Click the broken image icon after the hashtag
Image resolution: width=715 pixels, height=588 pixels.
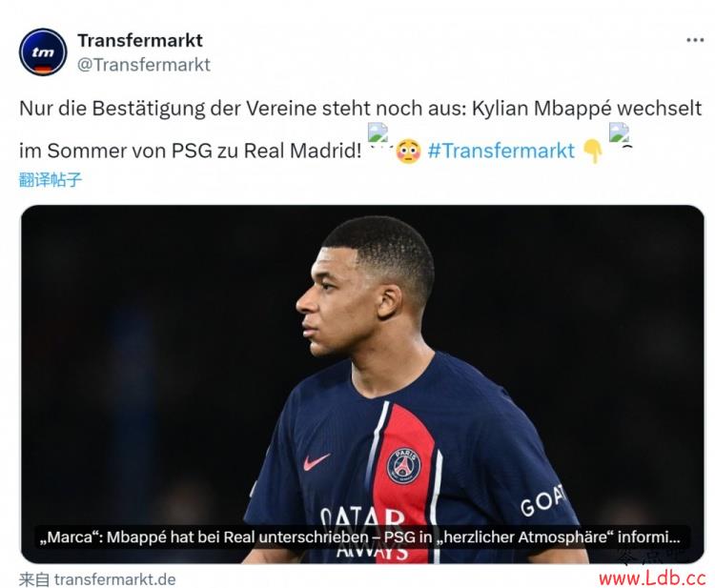click(620, 133)
